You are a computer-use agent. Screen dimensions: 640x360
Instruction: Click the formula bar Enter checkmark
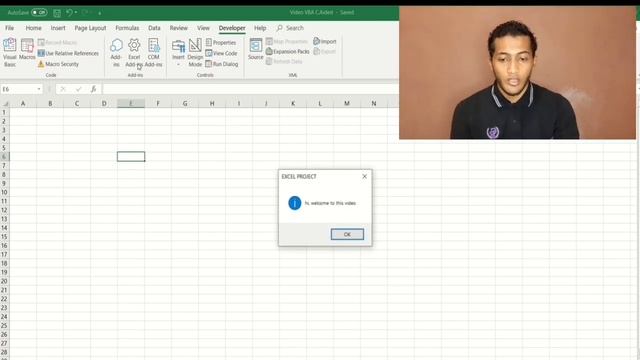point(78,89)
